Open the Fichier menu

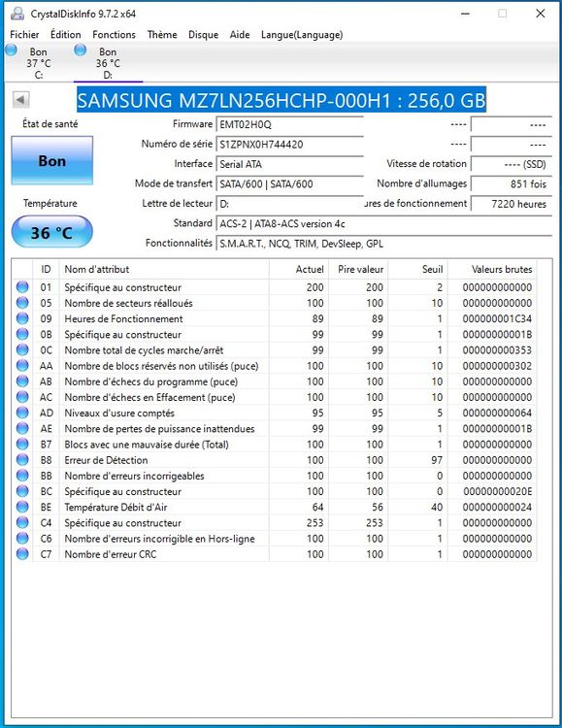[x=24, y=34]
